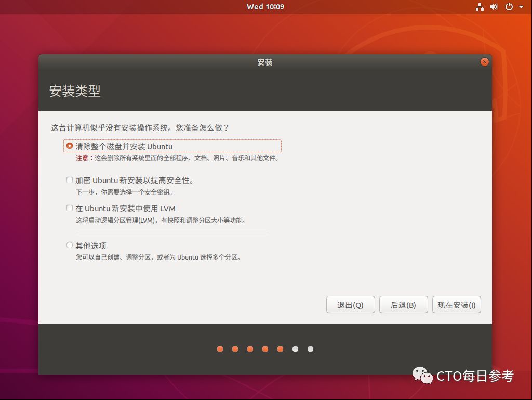
Task: Click the 安装 title bar text
Action: tap(265, 62)
